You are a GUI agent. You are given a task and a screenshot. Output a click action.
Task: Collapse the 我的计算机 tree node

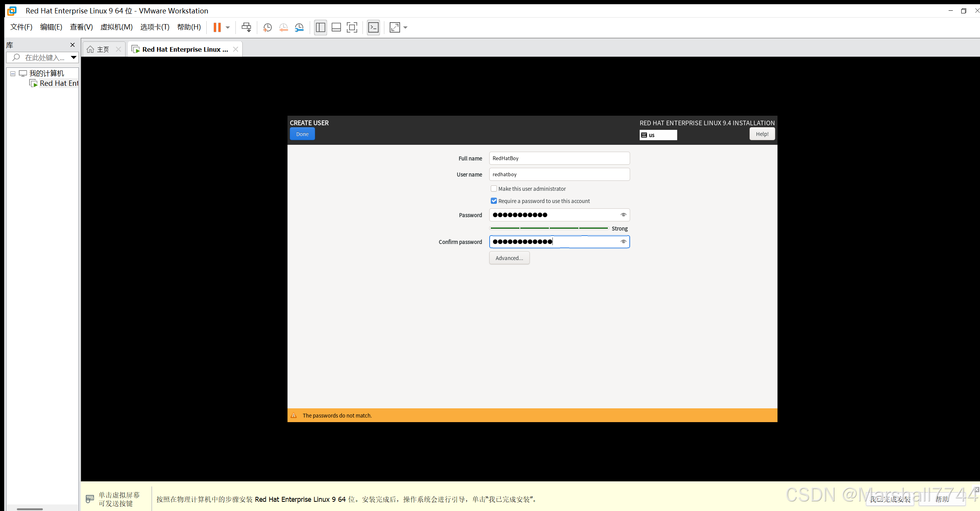[x=13, y=74]
